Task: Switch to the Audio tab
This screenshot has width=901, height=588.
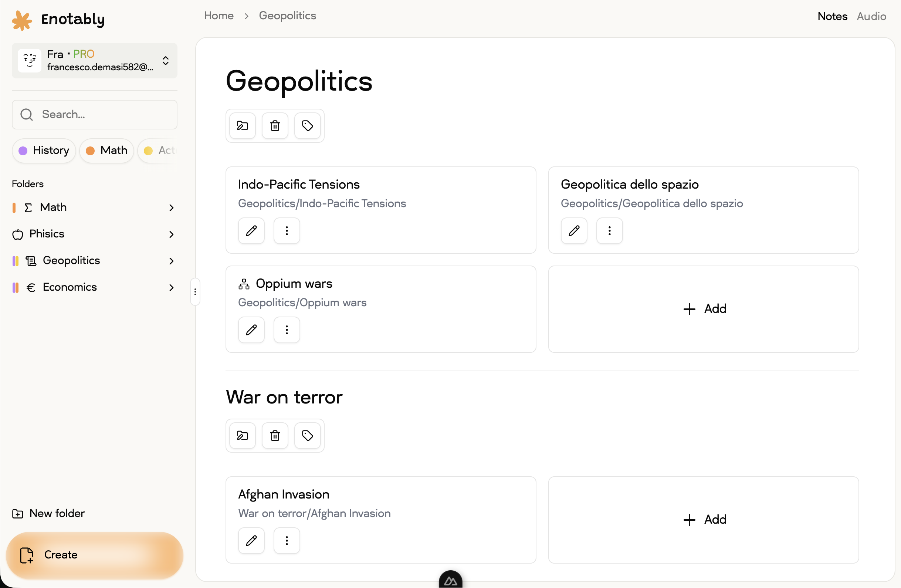Action: (x=871, y=16)
